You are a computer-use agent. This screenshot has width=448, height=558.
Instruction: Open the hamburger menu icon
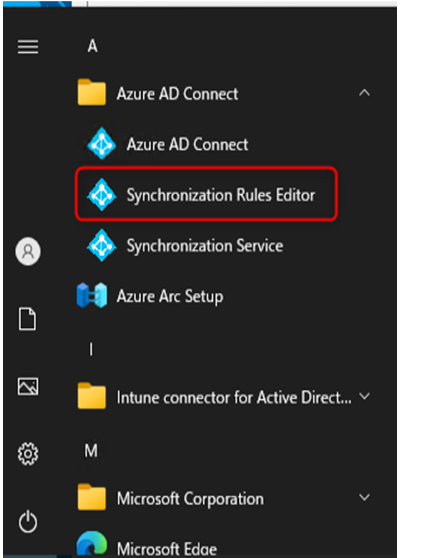[28, 47]
